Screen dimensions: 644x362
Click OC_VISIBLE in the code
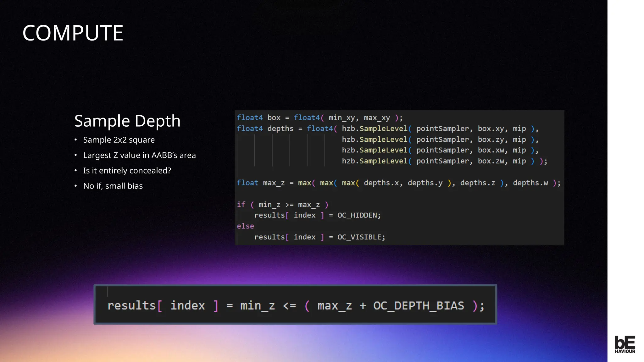coord(361,237)
